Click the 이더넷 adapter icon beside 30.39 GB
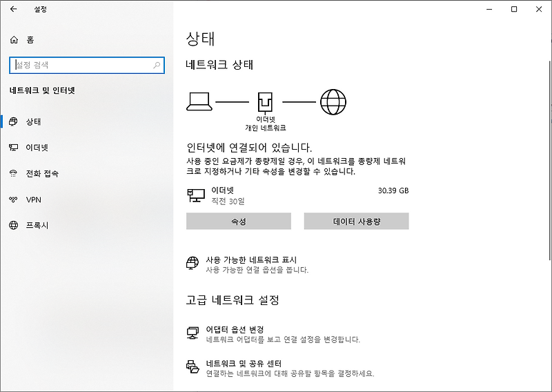 click(x=196, y=195)
